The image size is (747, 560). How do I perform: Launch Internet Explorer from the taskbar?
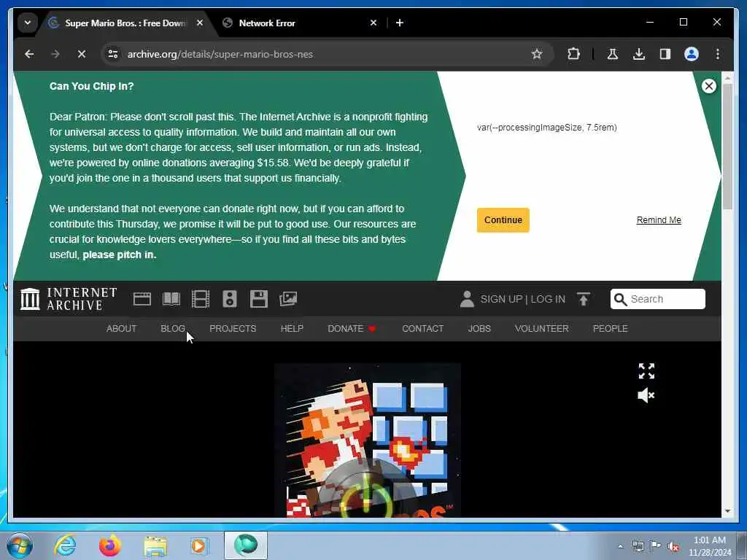[65, 545]
